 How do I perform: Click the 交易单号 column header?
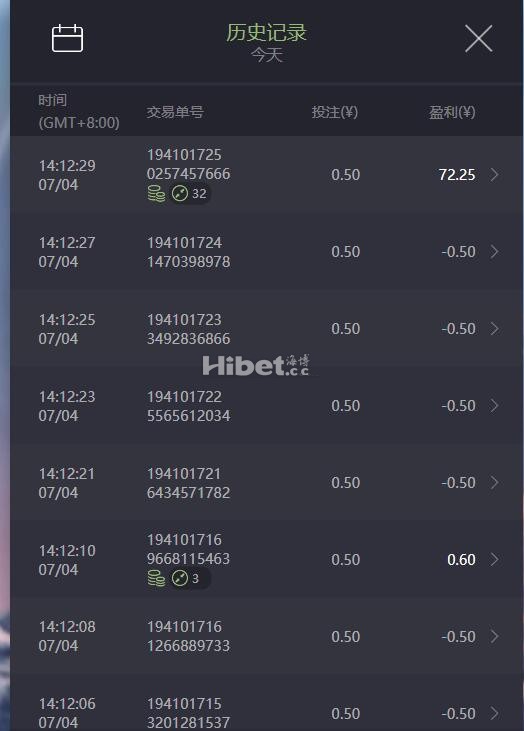(175, 112)
